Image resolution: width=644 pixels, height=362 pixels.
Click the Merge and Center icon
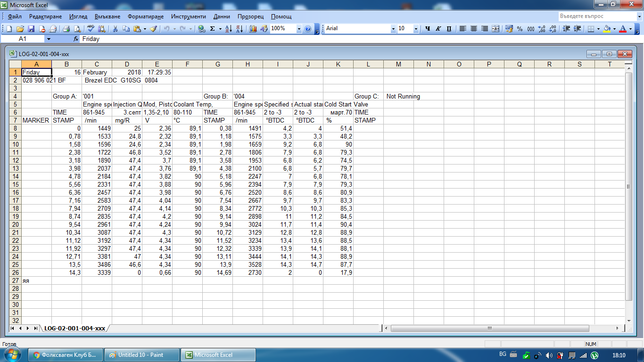tap(495, 29)
